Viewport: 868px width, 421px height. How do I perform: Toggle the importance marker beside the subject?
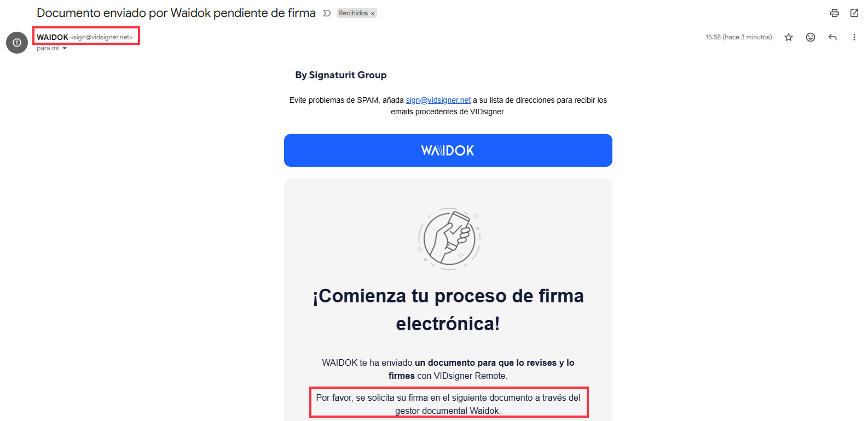tap(327, 13)
